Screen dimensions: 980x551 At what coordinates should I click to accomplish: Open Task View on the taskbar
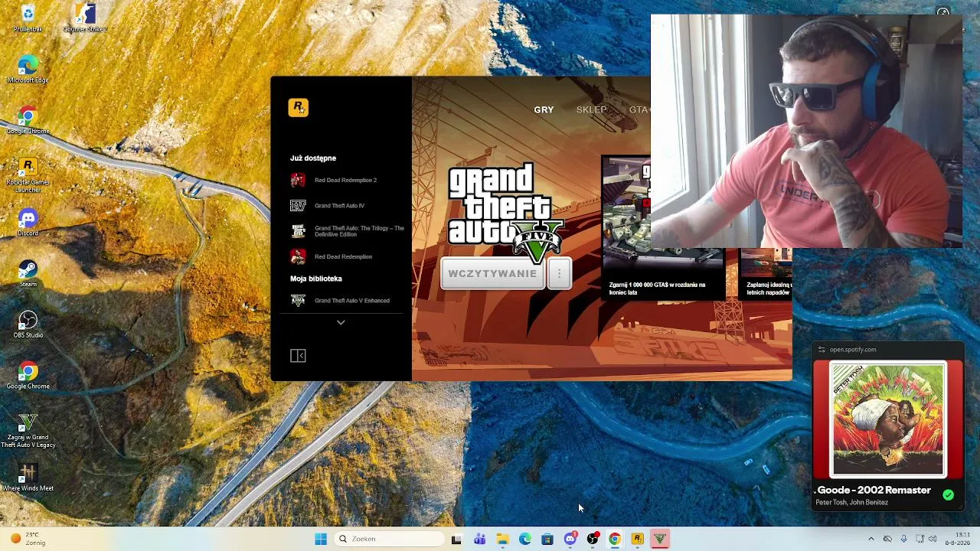coord(456,539)
